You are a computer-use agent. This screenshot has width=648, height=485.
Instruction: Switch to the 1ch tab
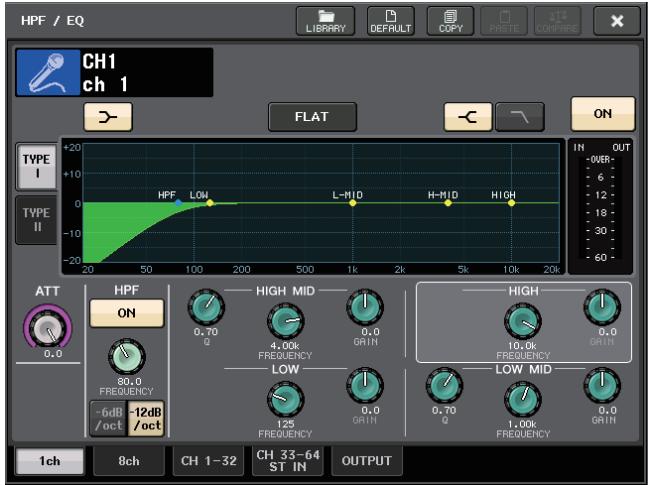50,461
